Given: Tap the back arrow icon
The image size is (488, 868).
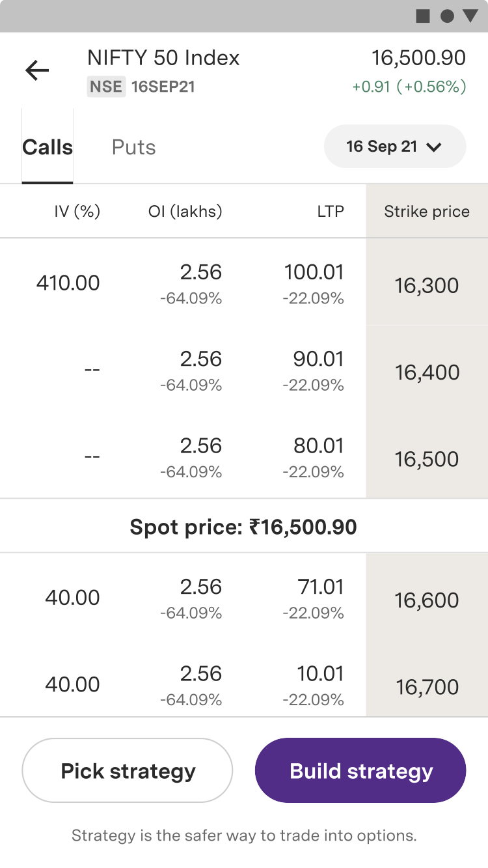Looking at the screenshot, I should coord(37,70).
